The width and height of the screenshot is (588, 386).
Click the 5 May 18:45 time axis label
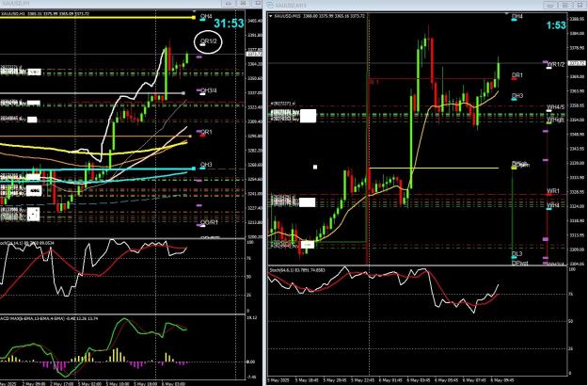tap(305, 379)
